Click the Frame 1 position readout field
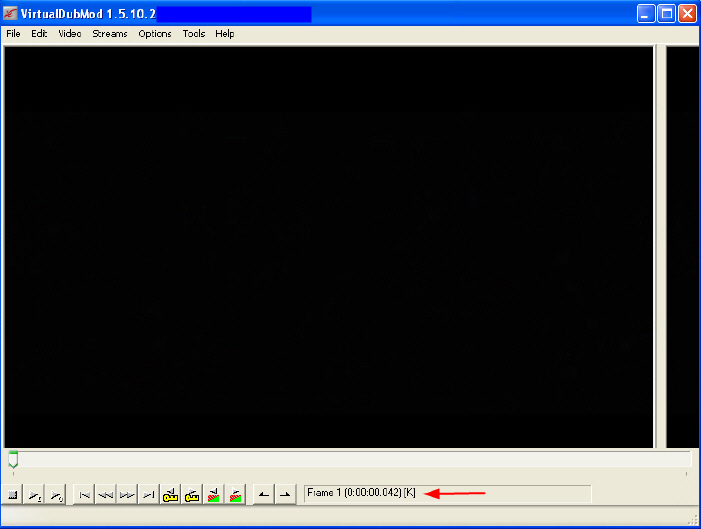 [448, 493]
